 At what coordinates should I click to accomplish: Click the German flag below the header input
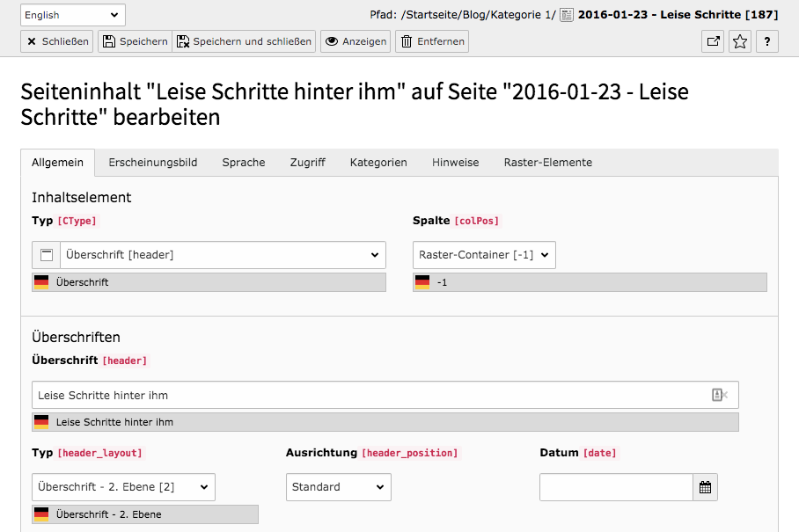click(x=40, y=422)
